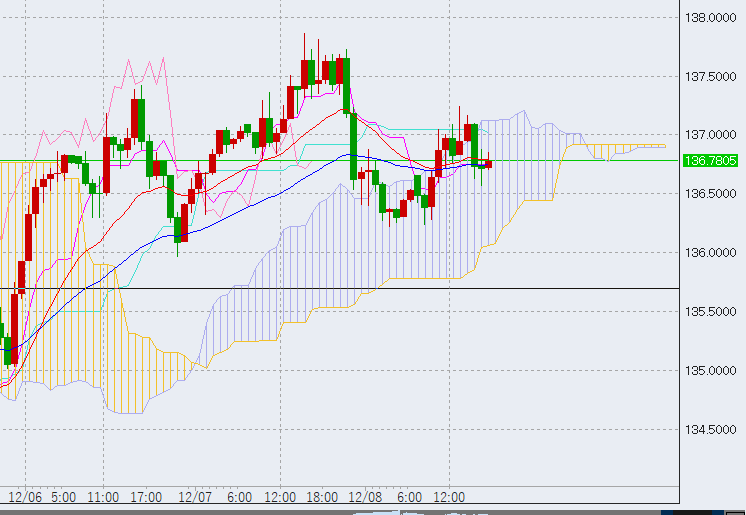This screenshot has width=746, height=515.
Task: Click the 137.0000 price axis label
Action: tap(710, 135)
